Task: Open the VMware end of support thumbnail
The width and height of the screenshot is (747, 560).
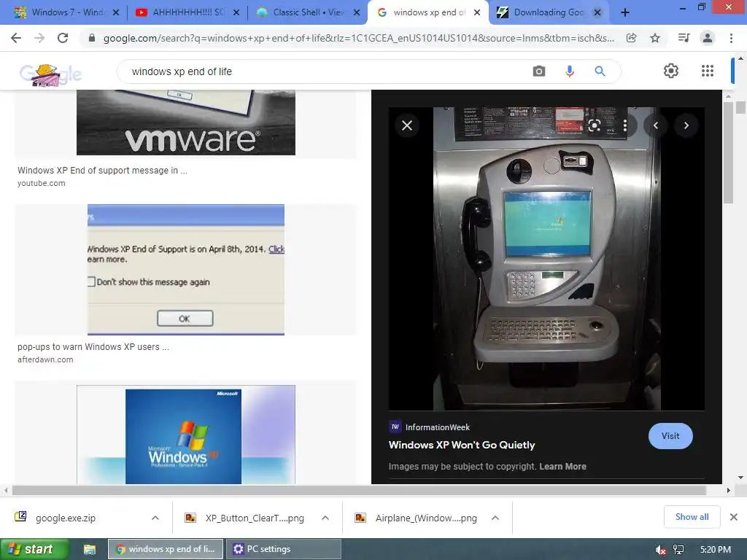Action: 186,122
